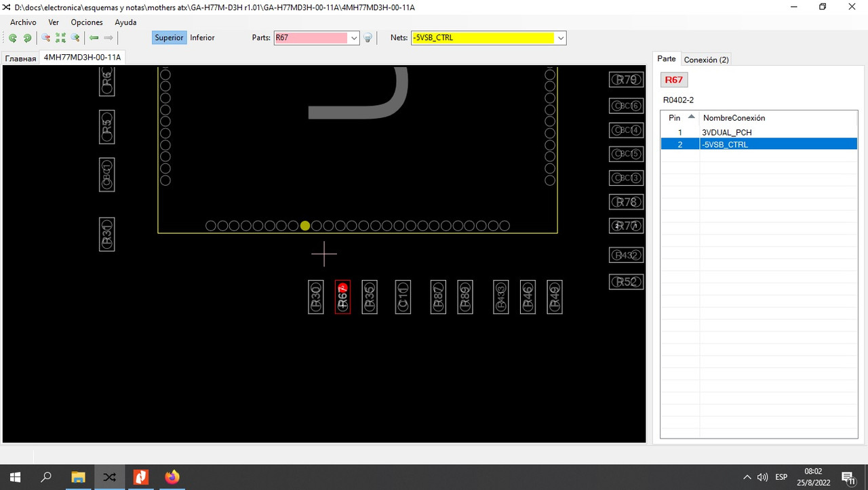Open taskbar search magnifier
Screen dimensions: 868x490
46,477
